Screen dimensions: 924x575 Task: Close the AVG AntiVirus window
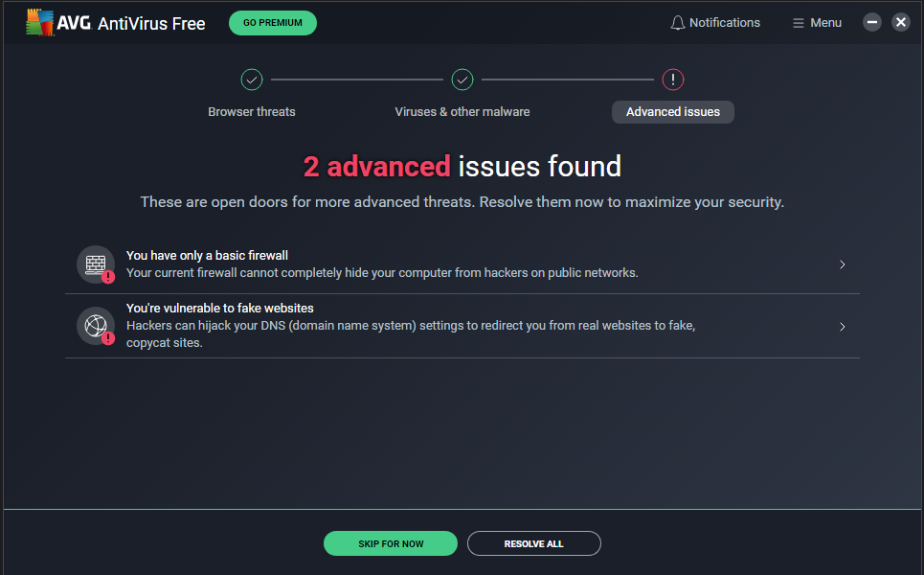tap(900, 22)
